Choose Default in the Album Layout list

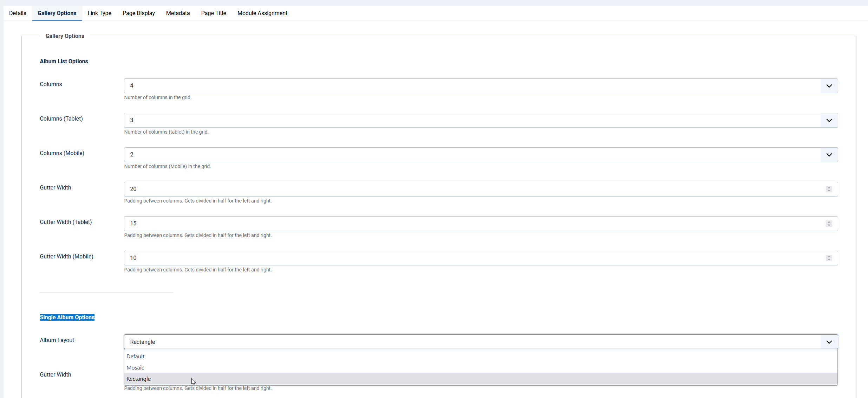pos(136,356)
